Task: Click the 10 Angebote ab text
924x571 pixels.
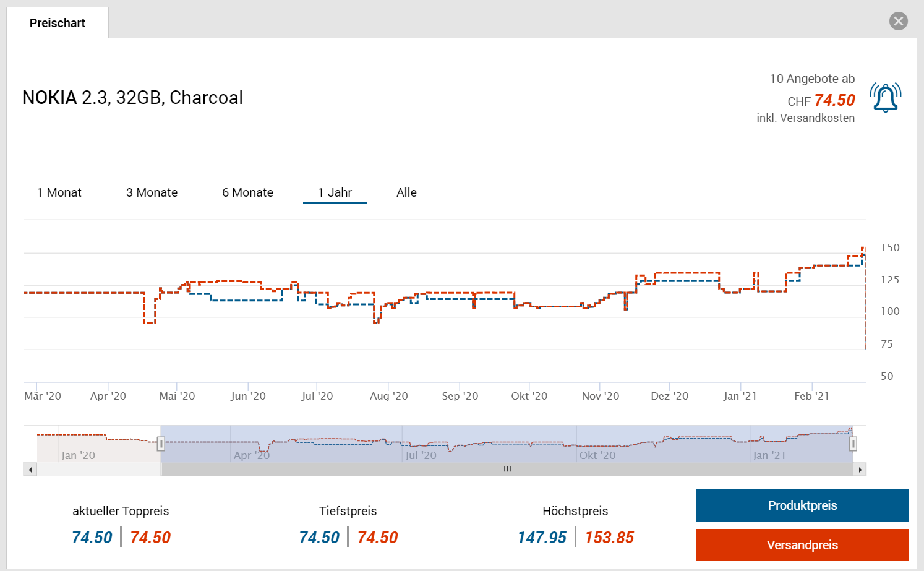Action: pos(811,79)
